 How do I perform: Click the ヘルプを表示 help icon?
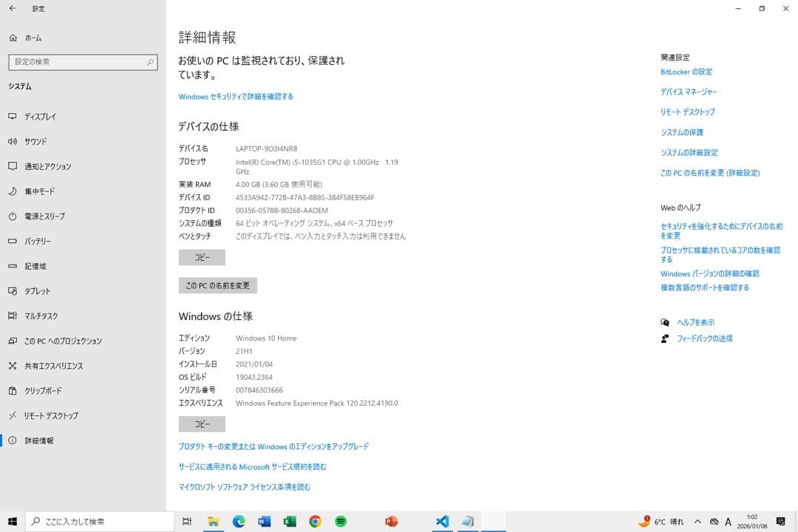point(664,322)
